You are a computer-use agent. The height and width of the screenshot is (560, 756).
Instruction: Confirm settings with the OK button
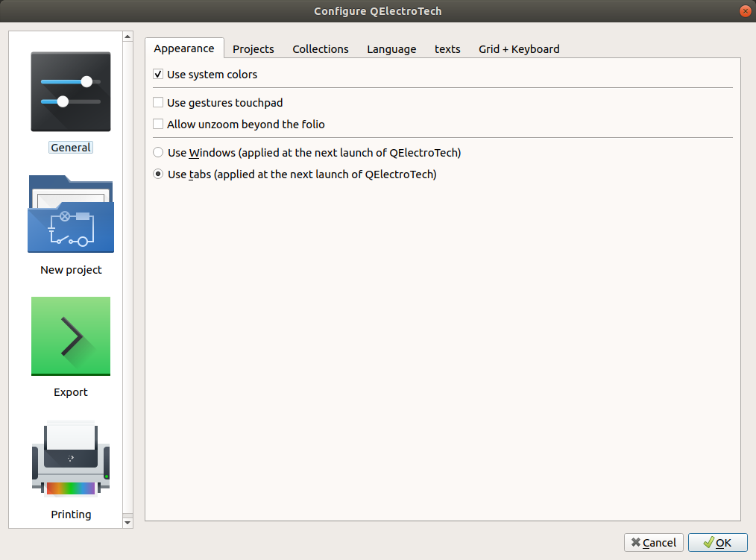click(x=717, y=543)
